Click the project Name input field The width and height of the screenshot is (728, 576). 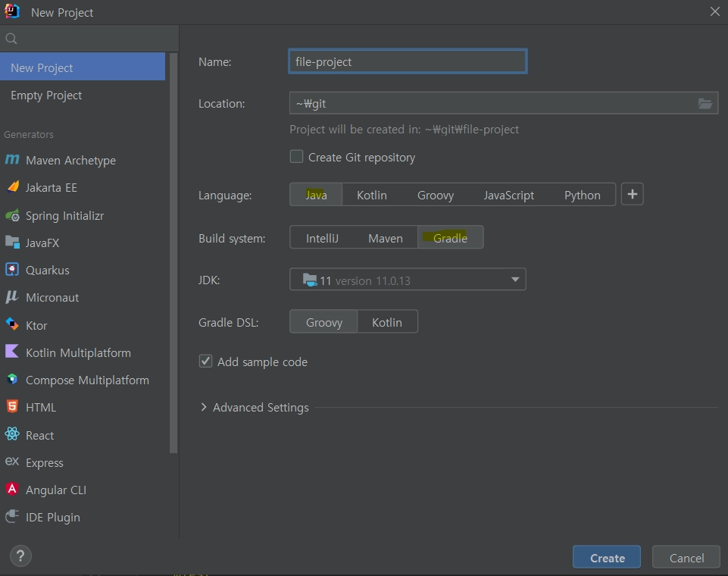coord(408,61)
